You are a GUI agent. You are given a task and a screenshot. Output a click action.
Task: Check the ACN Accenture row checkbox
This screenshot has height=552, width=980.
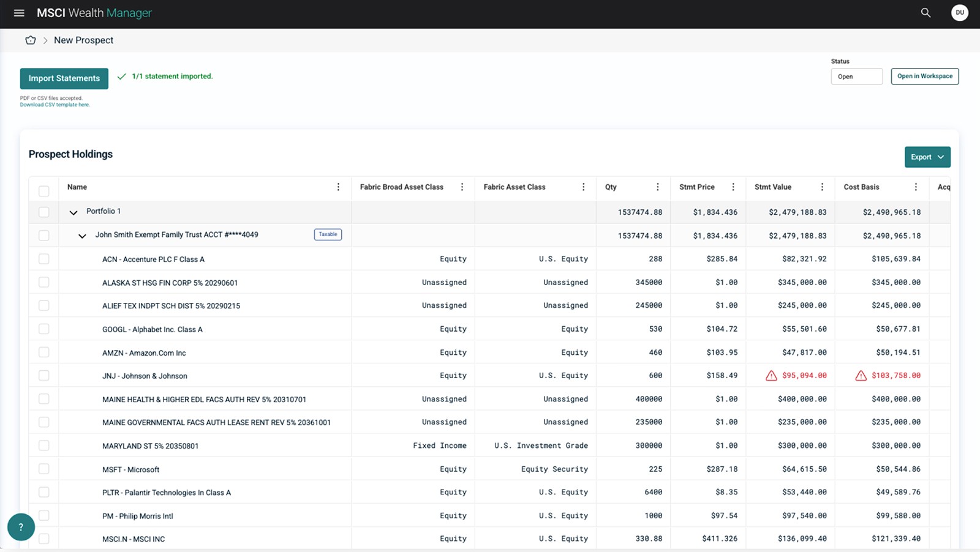43,259
